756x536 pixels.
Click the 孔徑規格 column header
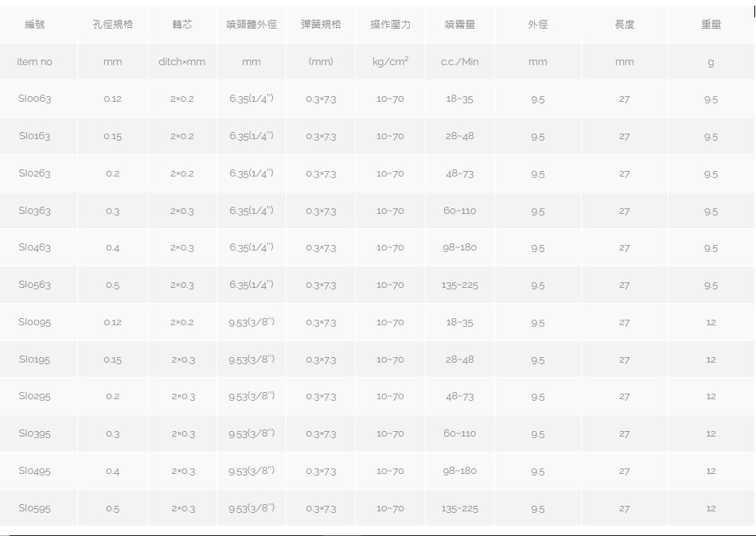(112, 25)
